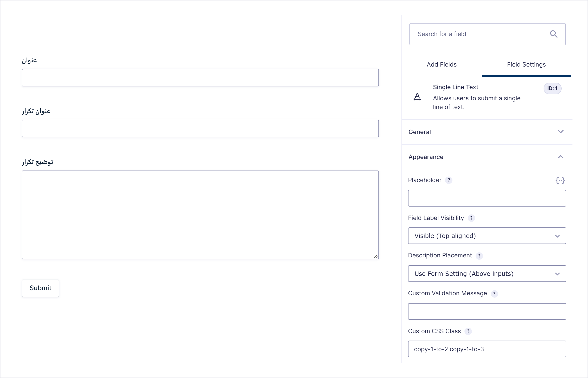Click the Custom CSS Class input

tap(487, 349)
